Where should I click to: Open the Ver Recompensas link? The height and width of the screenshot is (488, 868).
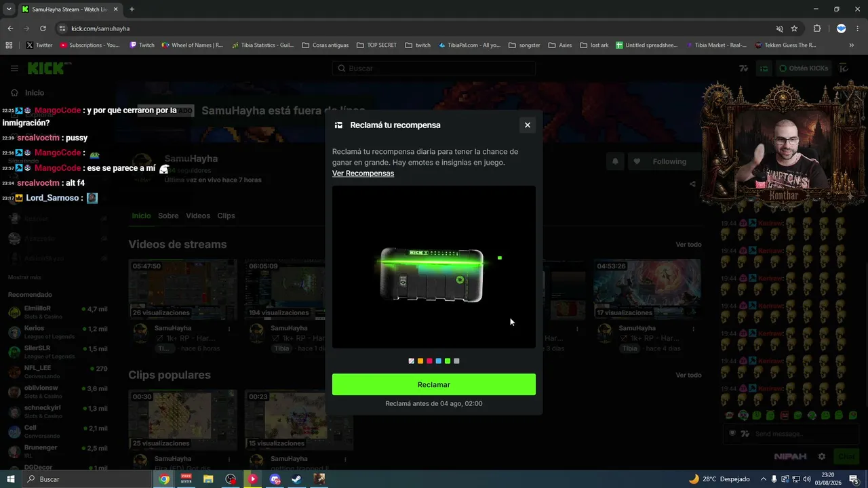[363, 174]
